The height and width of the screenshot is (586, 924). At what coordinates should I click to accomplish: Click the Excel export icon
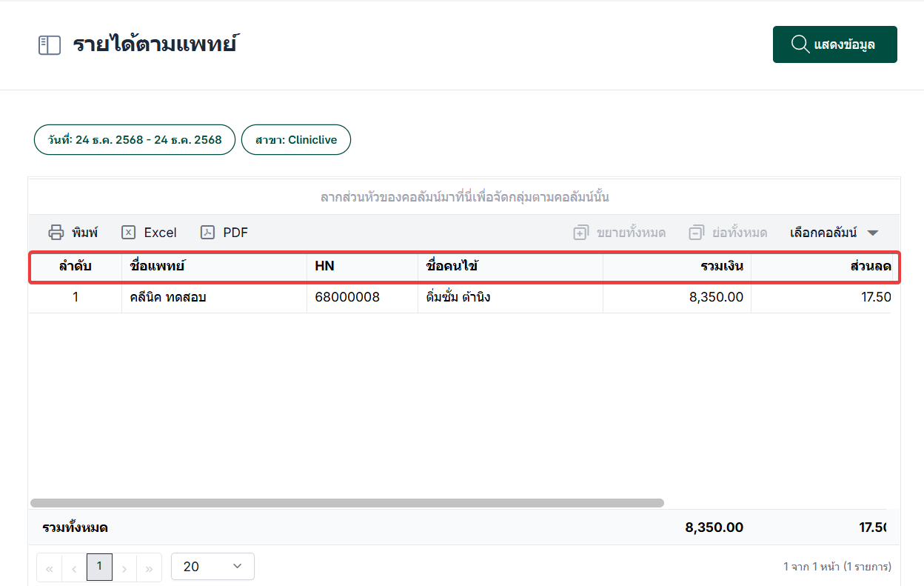[x=128, y=233]
